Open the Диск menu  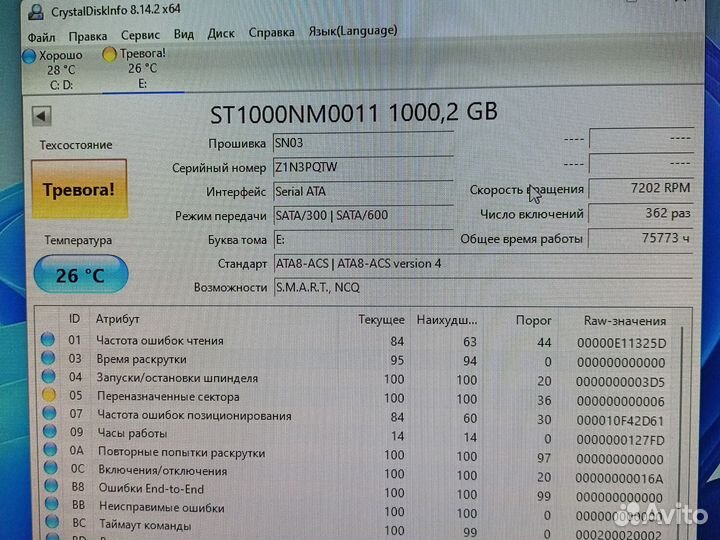tap(221, 34)
